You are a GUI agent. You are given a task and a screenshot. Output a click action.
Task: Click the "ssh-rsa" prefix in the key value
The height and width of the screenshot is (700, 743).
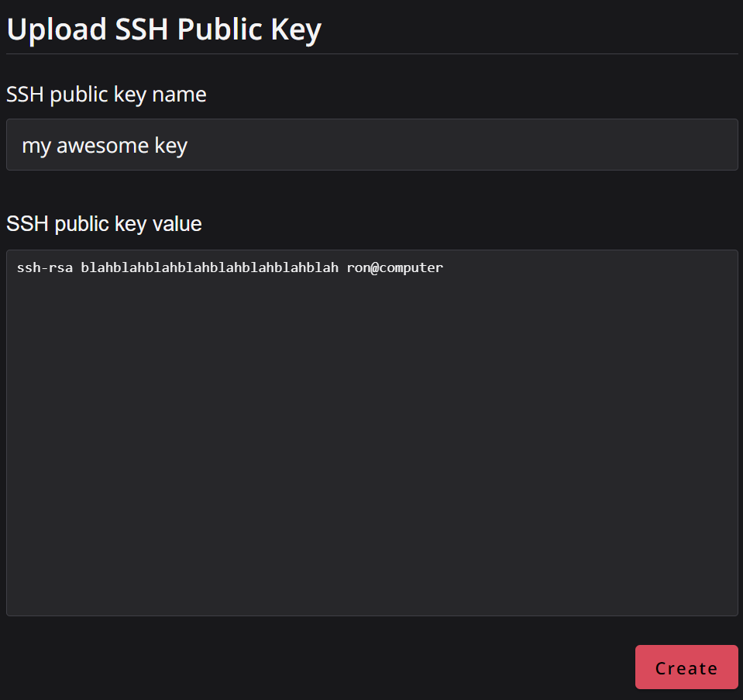[x=45, y=268]
